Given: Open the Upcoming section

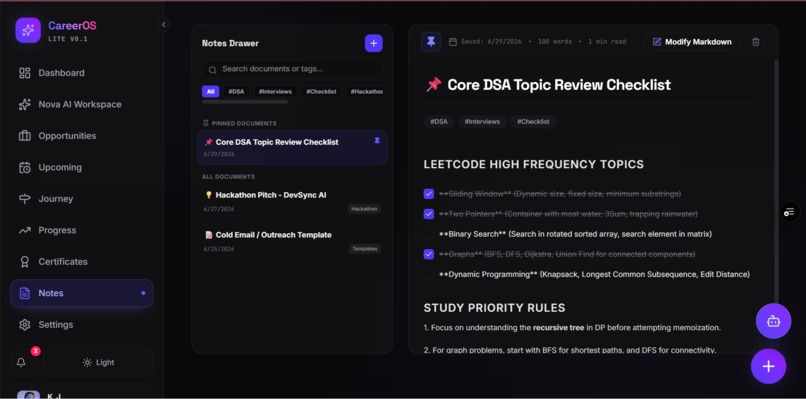Looking at the screenshot, I should click(x=82, y=167).
